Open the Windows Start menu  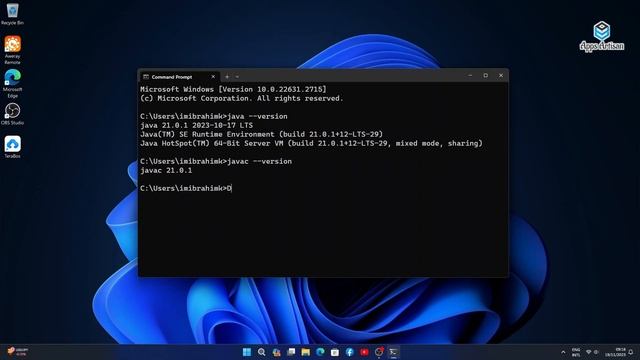coord(247,352)
